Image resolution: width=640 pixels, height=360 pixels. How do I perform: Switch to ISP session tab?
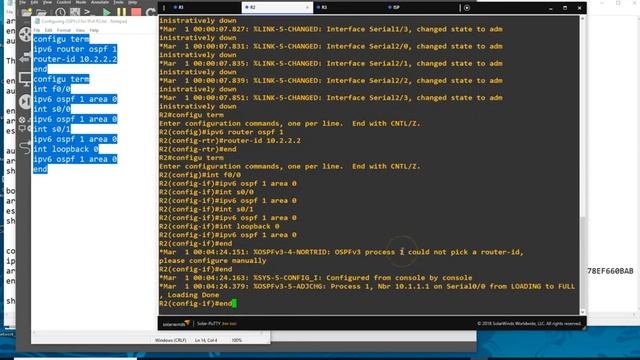[x=421, y=7]
